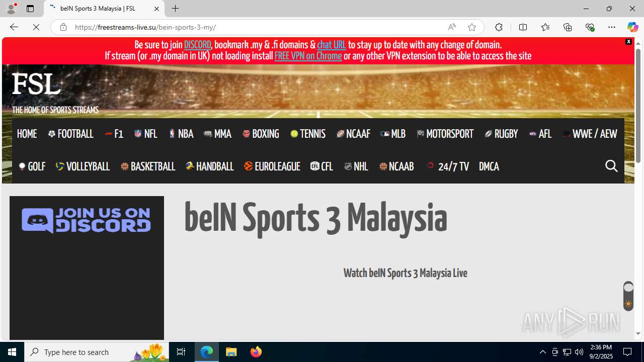The image size is (644, 362).
Task: Dismiss the red announcement banner
Action: (628, 42)
